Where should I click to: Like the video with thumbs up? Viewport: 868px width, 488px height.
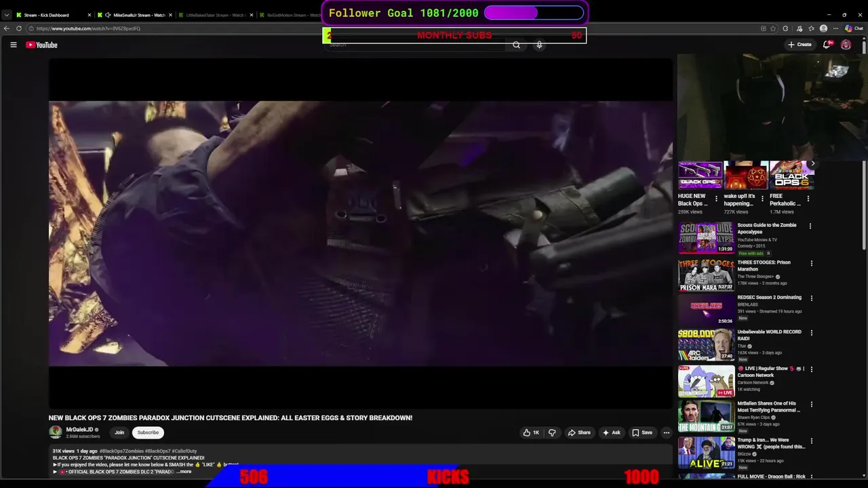tap(531, 432)
